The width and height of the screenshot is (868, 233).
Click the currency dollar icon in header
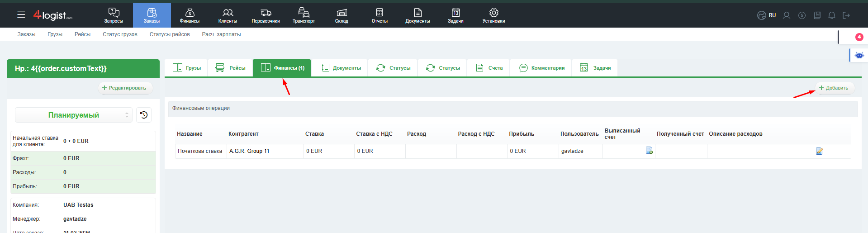point(802,15)
